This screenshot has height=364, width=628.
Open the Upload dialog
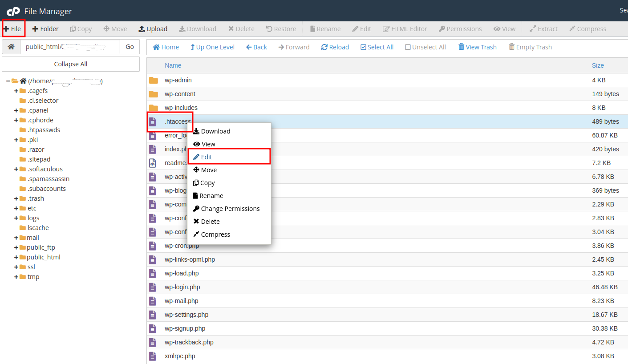[153, 29]
